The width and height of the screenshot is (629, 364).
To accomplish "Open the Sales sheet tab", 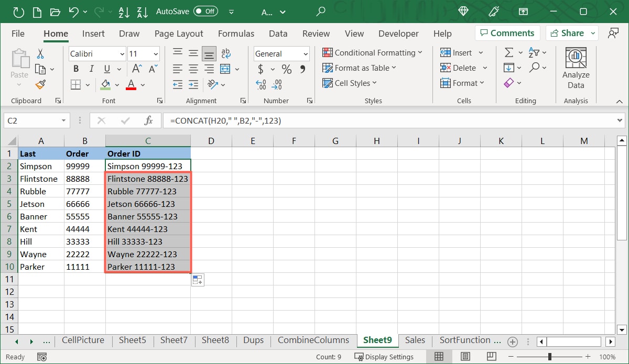I will click(415, 340).
